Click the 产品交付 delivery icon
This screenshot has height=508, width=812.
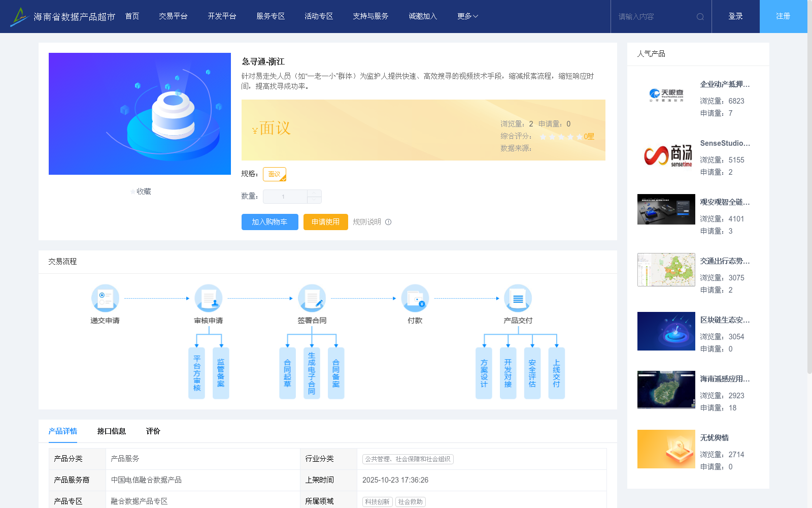click(518, 298)
